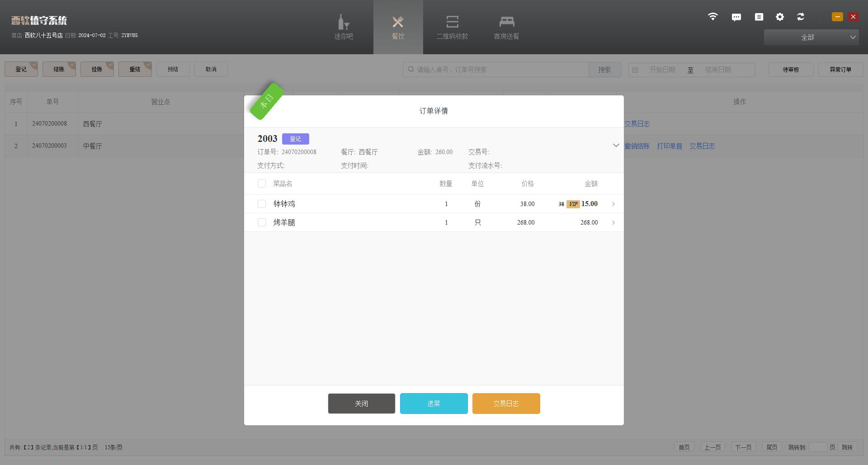Open the 迷你吧 minibar module icon
The height and width of the screenshot is (465, 868).
344,23
